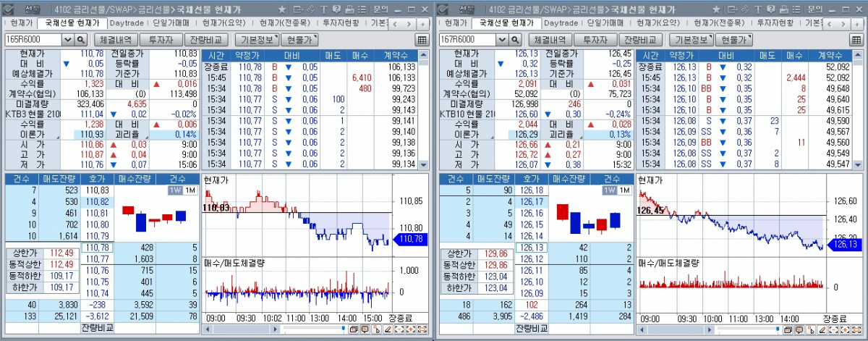Click the favorite star icon in left window
The width and height of the screenshot is (868, 341).
(x=282, y=9)
